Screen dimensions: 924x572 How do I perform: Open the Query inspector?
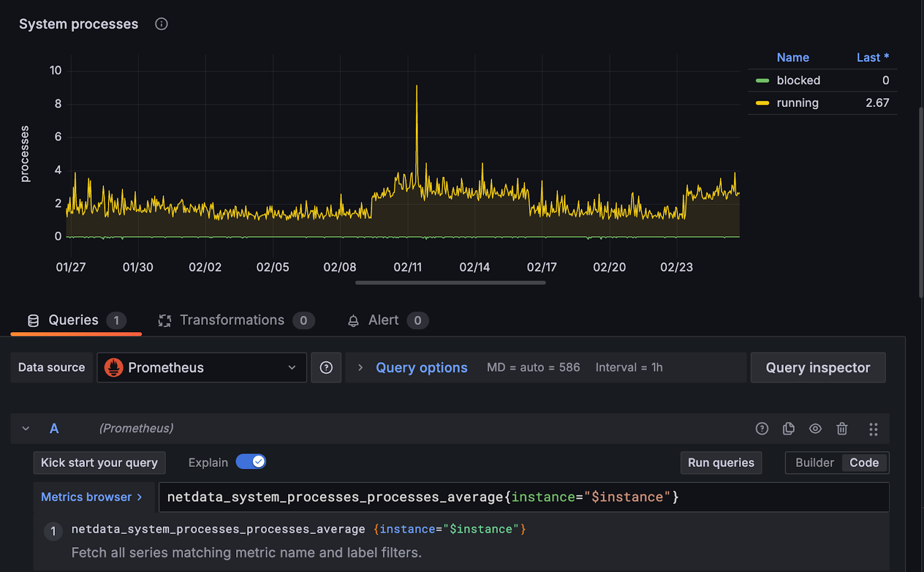818,367
